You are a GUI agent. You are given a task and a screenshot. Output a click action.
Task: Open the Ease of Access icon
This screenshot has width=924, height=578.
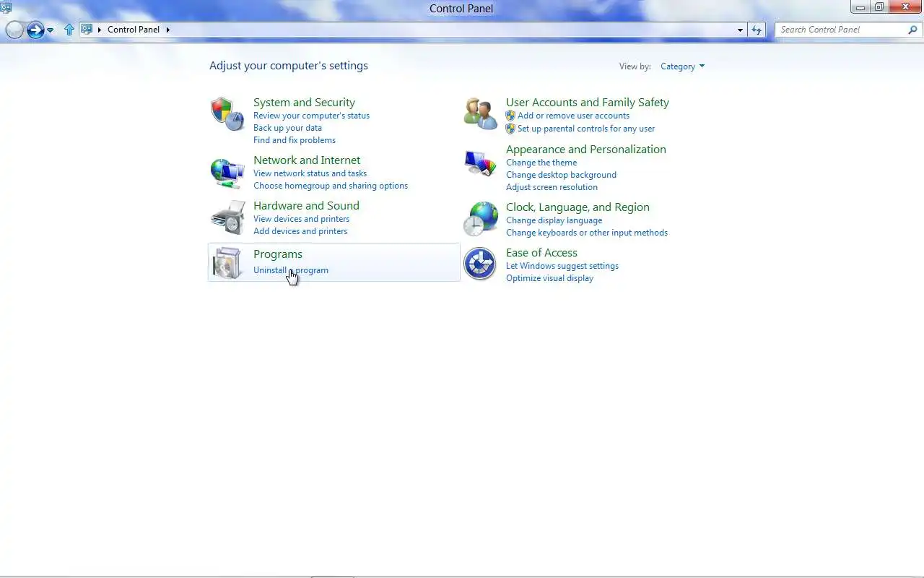[480, 264]
